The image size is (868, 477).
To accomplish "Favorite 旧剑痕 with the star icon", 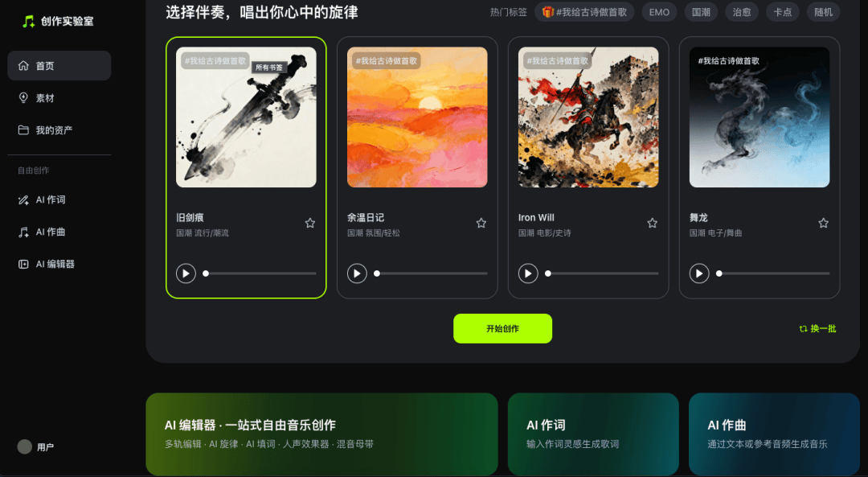I will click(310, 224).
